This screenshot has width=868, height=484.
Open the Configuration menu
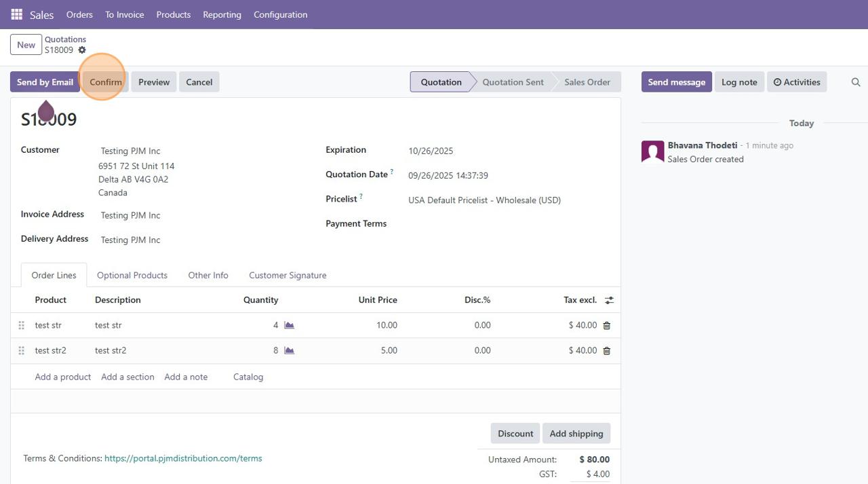click(280, 14)
